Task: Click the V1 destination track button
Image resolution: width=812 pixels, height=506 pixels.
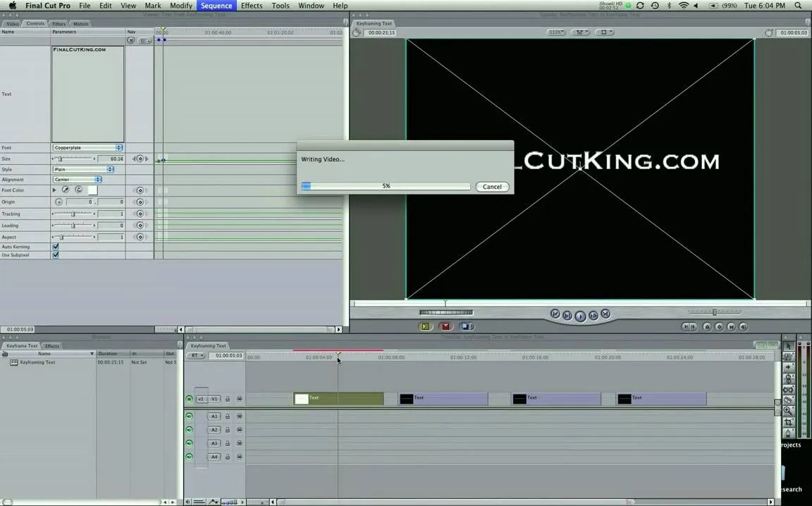Action: pos(214,400)
